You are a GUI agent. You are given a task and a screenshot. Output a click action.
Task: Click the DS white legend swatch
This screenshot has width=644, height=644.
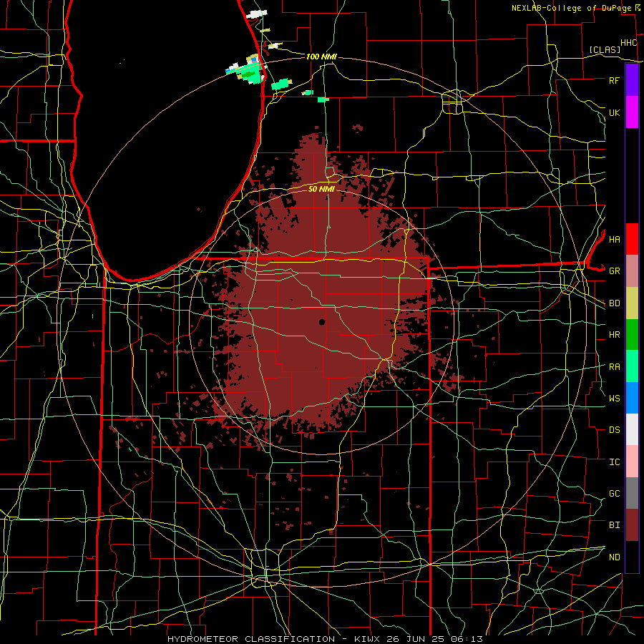tap(632, 429)
